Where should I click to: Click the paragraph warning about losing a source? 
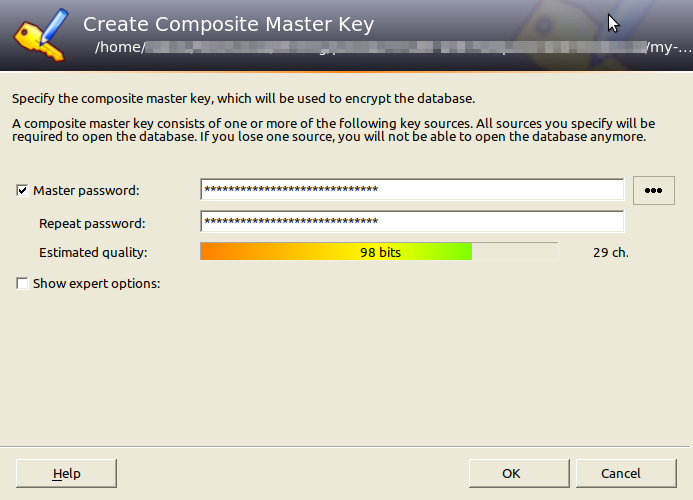pyautogui.click(x=330, y=130)
